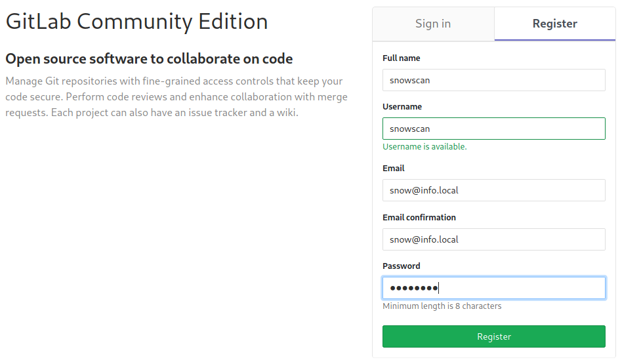Focus the Full name input field
The width and height of the screenshot is (620, 364).
pyautogui.click(x=493, y=80)
